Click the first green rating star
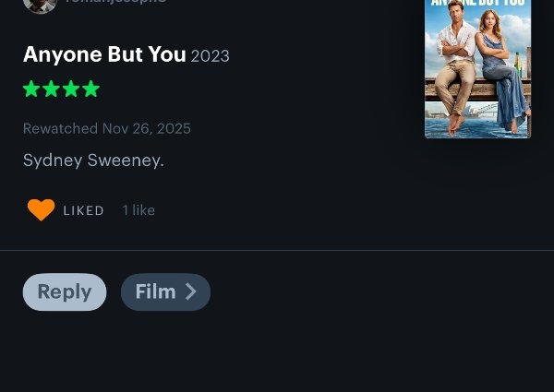The width and height of the screenshot is (554, 392). pos(31,89)
